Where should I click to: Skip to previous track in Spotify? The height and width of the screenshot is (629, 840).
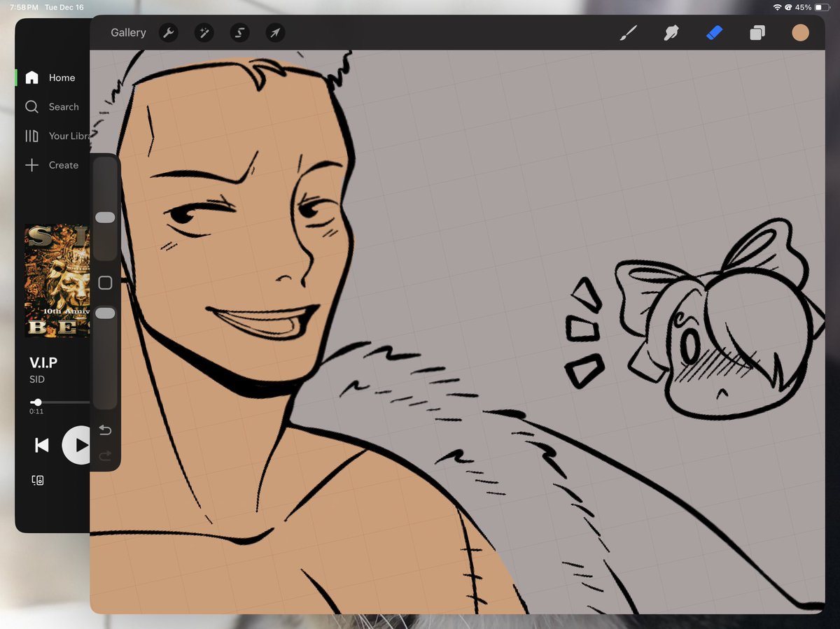tap(42, 445)
